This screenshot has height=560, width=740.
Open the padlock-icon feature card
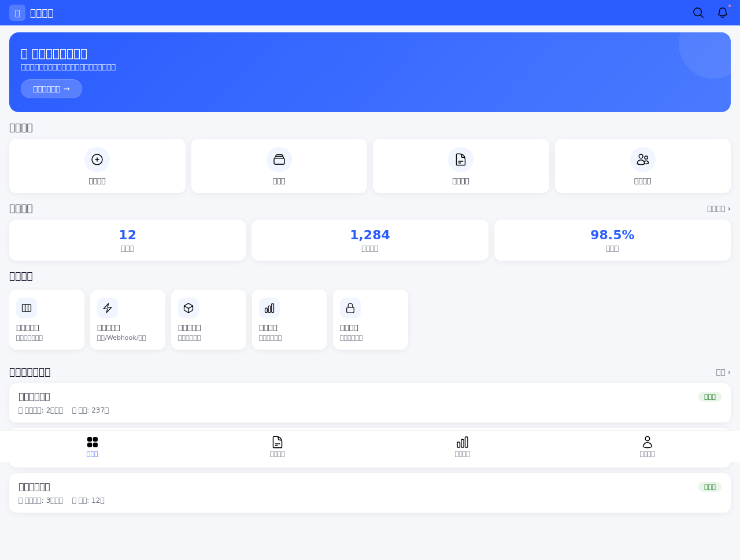(x=371, y=320)
